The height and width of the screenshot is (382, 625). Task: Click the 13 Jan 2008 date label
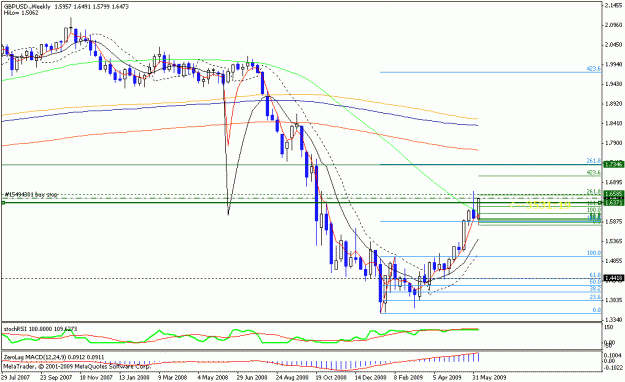coord(134,377)
